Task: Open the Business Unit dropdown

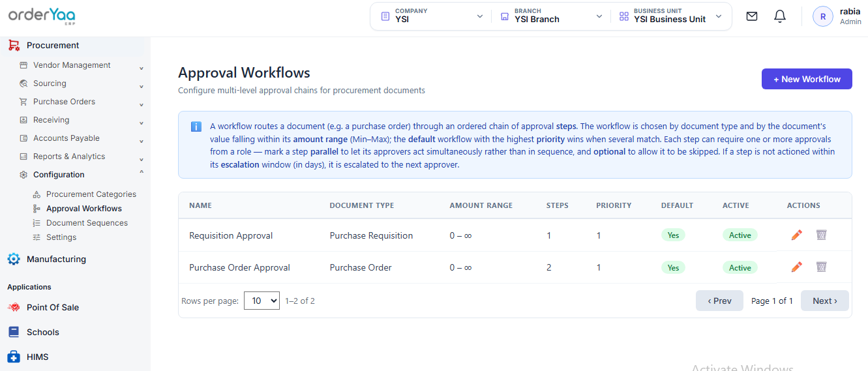Action: click(x=670, y=16)
